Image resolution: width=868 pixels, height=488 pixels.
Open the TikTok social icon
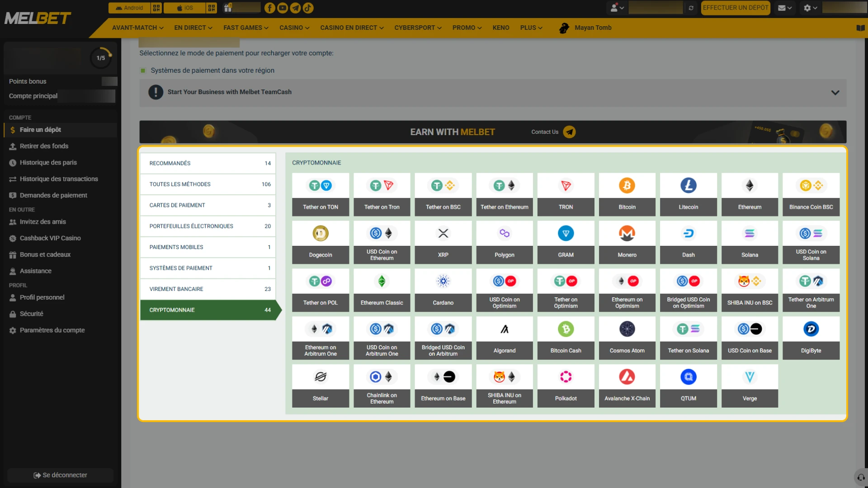tap(308, 8)
